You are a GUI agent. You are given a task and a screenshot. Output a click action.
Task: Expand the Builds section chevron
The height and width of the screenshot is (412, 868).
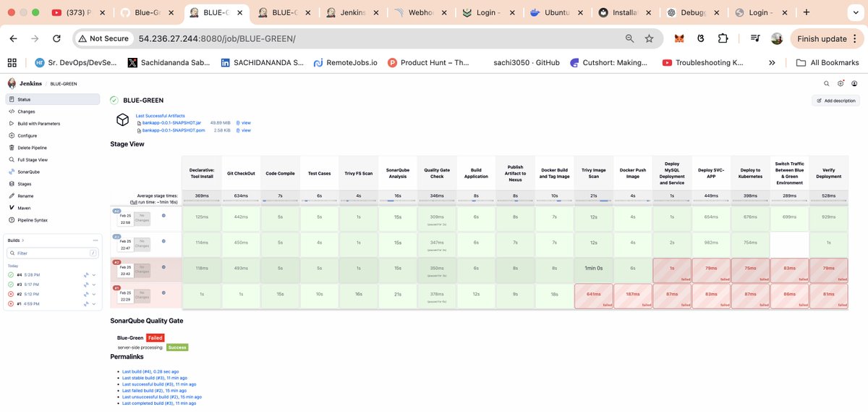tap(22, 240)
